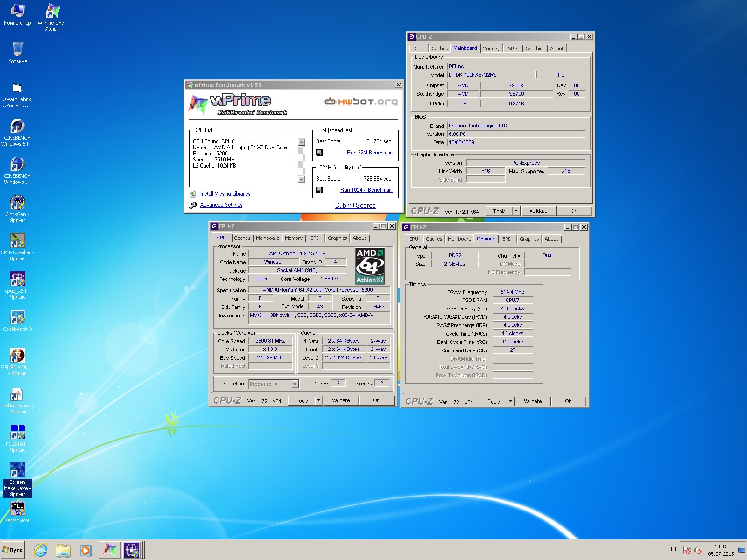Click the network tray icon

coord(741,551)
